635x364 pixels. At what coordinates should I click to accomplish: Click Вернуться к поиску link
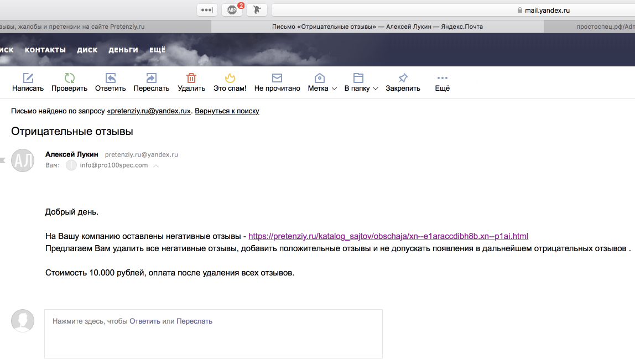227,111
